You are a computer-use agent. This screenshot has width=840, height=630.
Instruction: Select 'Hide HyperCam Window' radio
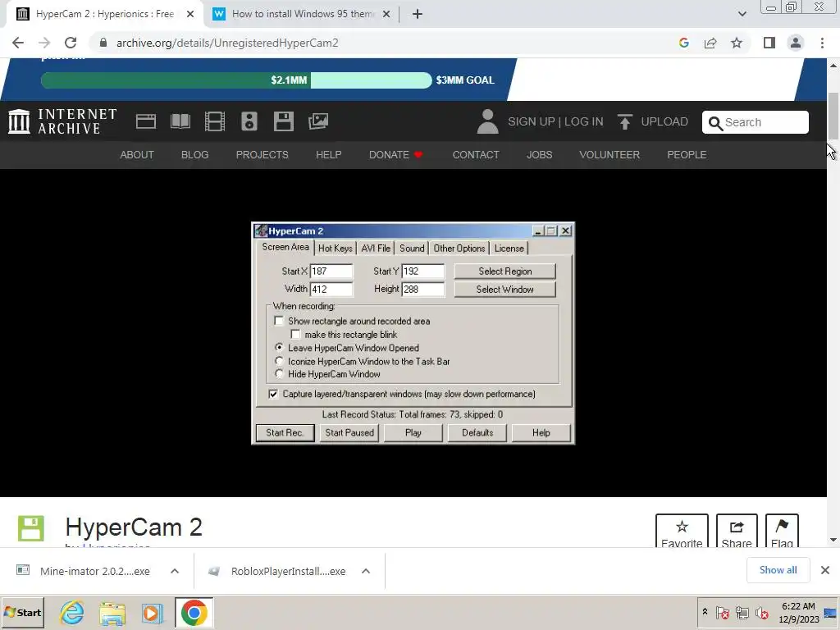(279, 374)
